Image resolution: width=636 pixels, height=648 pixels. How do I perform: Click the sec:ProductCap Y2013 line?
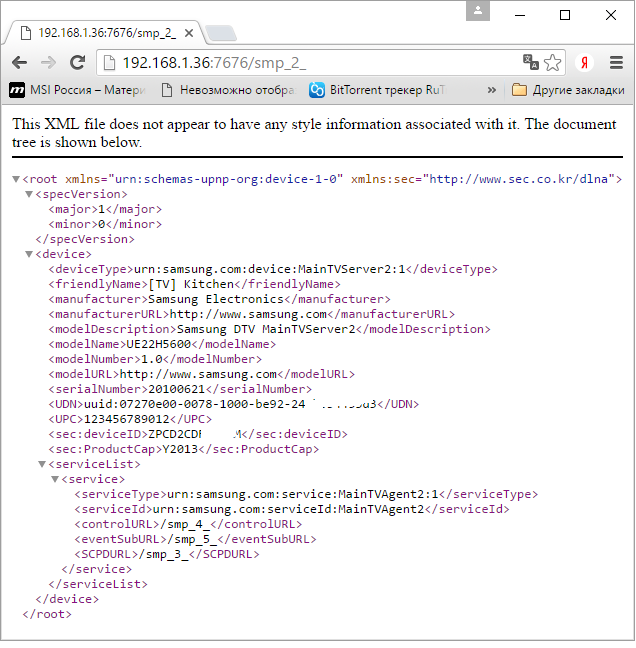[183, 449]
